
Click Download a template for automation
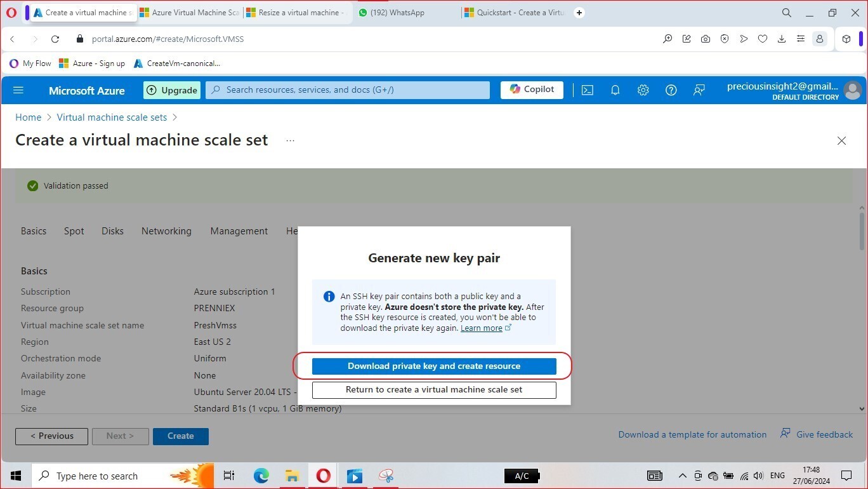pos(692,435)
